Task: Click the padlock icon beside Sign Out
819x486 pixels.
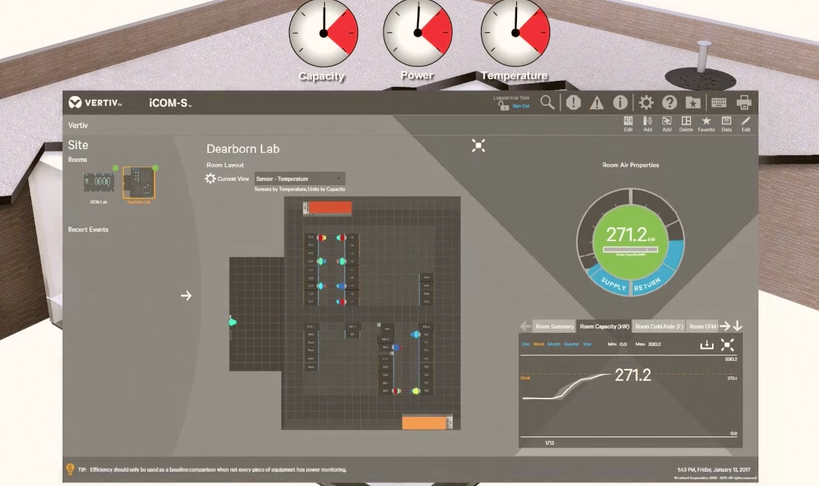Action: point(503,106)
